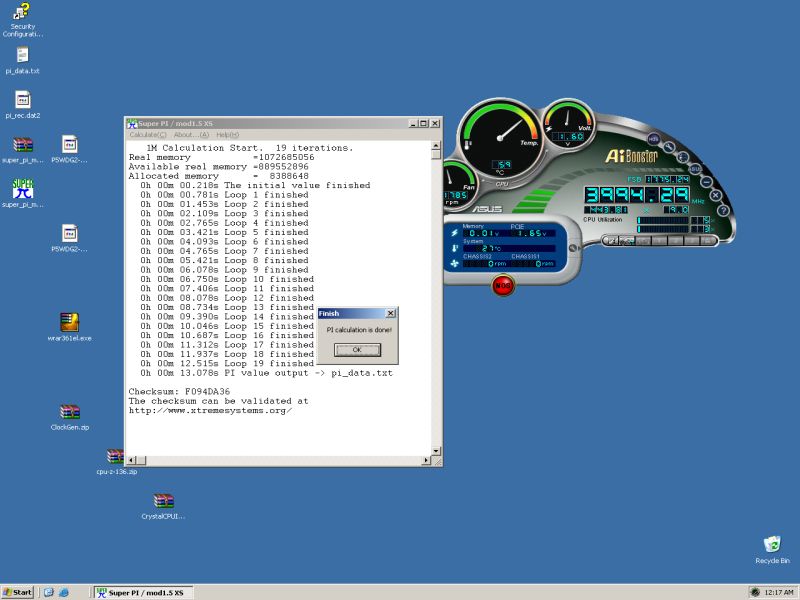
Task: Collapse the blue monitor panel via its side knob
Action: 572,248
